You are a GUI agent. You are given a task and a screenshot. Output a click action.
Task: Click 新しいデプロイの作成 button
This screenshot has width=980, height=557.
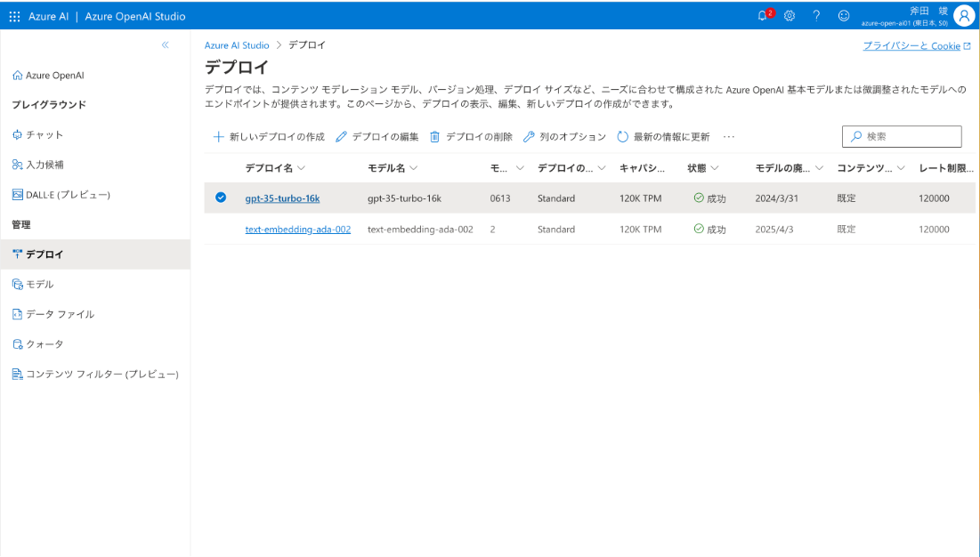click(x=269, y=137)
